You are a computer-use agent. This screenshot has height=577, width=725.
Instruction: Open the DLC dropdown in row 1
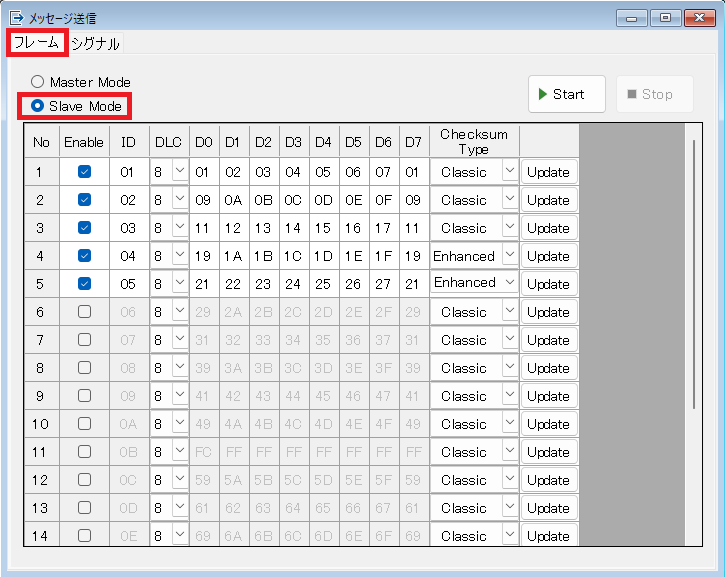180,171
